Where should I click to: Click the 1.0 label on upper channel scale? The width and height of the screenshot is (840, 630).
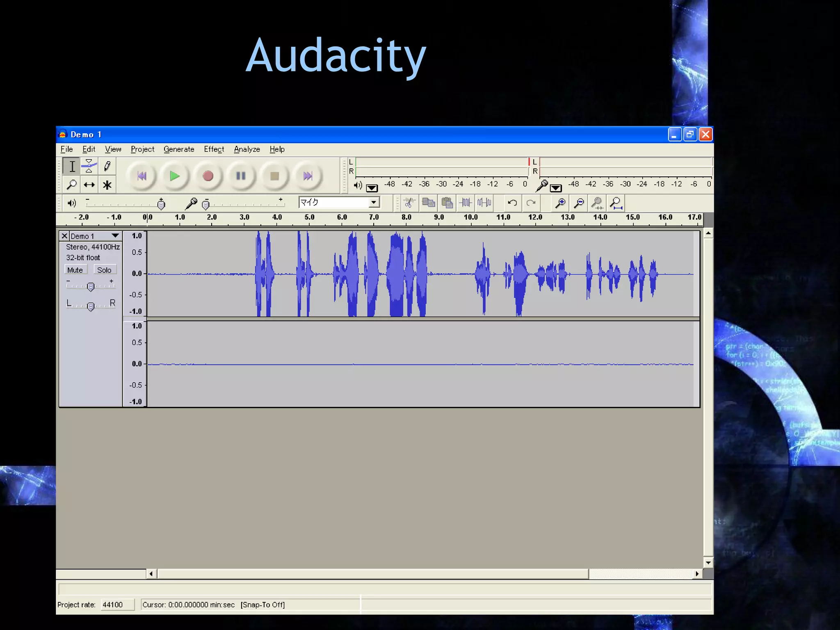coord(137,236)
